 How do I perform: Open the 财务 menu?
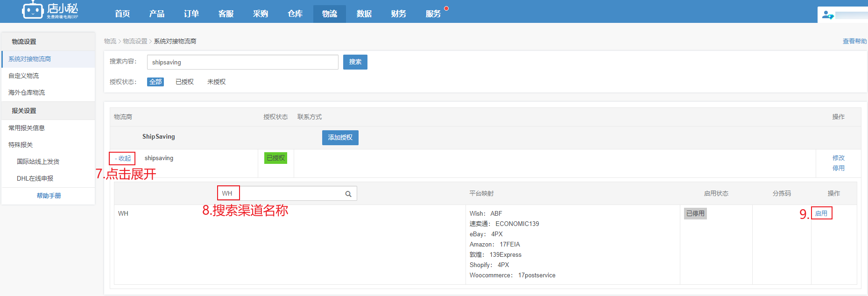tap(399, 14)
